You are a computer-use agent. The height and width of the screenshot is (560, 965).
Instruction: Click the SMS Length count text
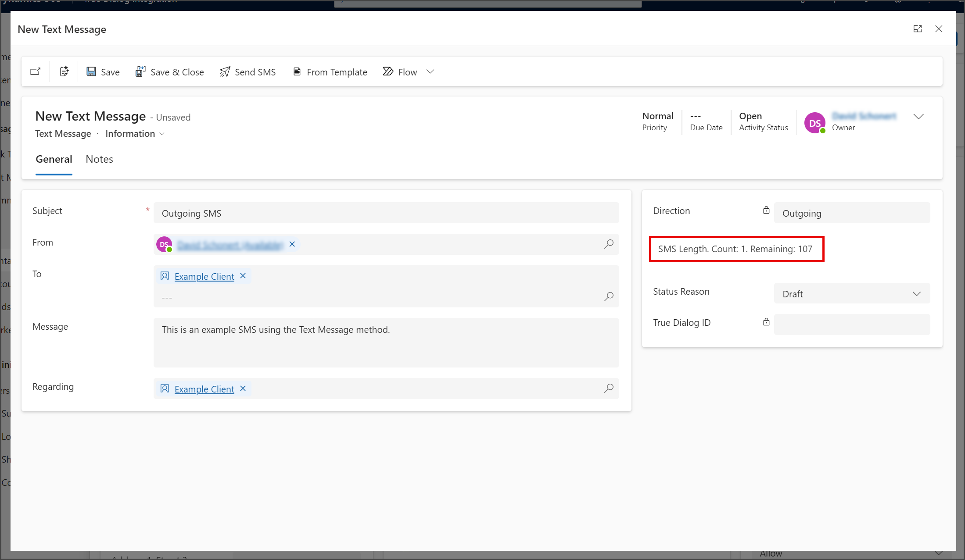tap(735, 249)
